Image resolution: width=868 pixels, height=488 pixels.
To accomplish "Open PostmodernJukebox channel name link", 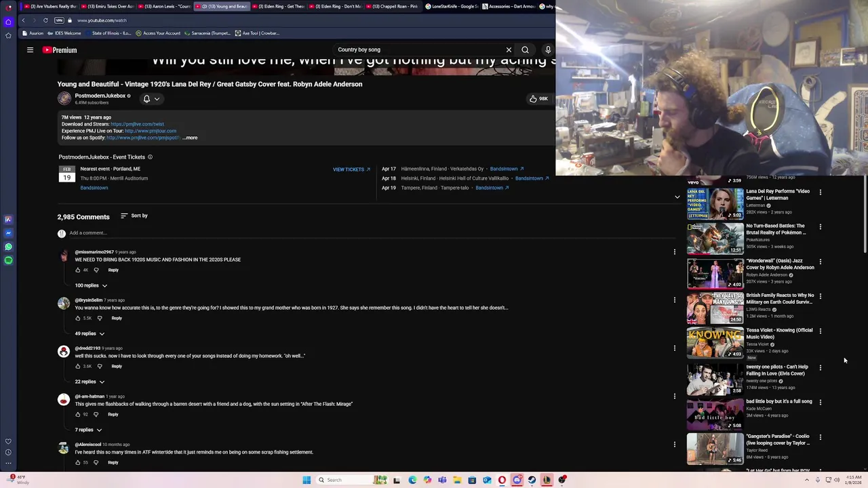I will click(100, 96).
